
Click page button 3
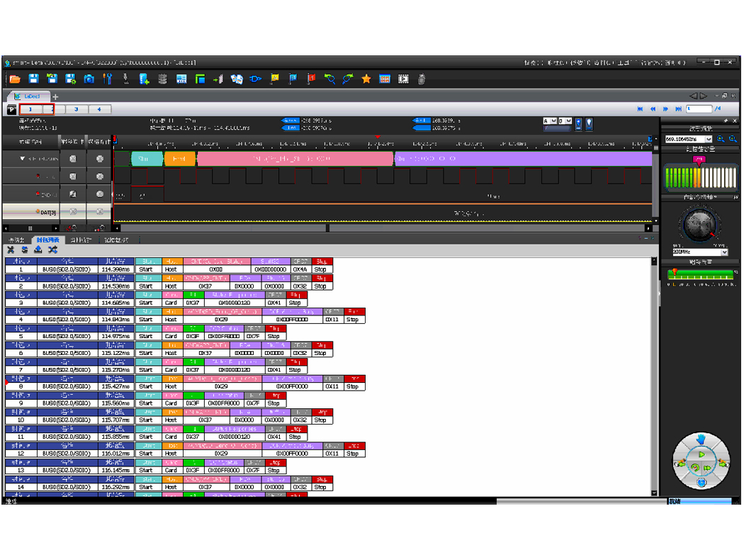77,109
